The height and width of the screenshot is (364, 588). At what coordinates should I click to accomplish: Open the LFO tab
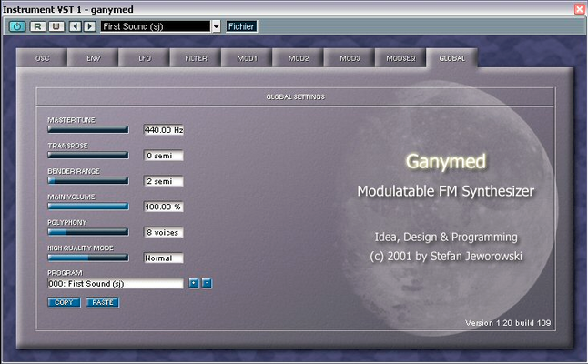pos(145,58)
